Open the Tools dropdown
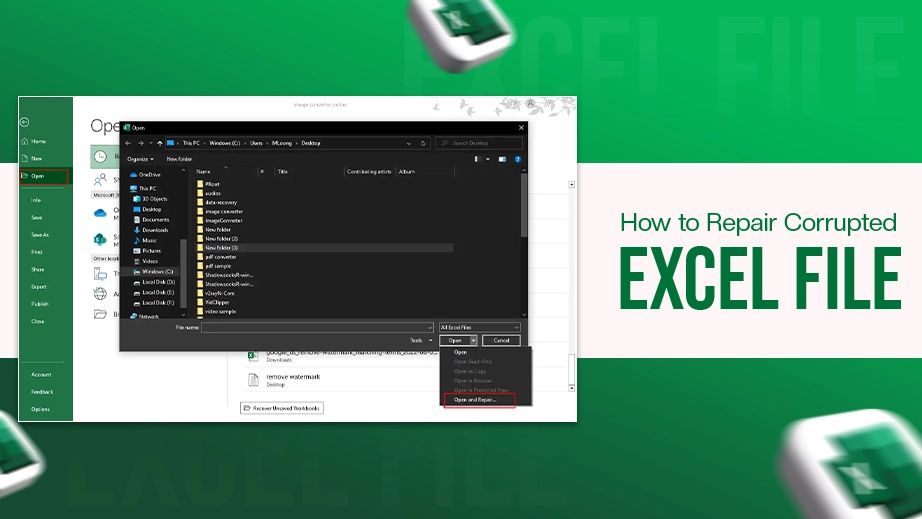 [x=420, y=341]
